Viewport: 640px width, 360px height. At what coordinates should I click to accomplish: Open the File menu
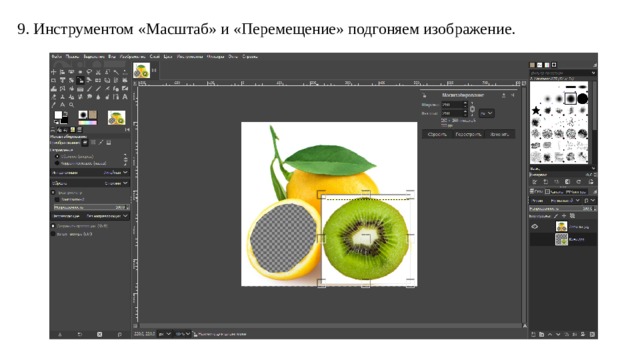pyautogui.click(x=56, y=57)
